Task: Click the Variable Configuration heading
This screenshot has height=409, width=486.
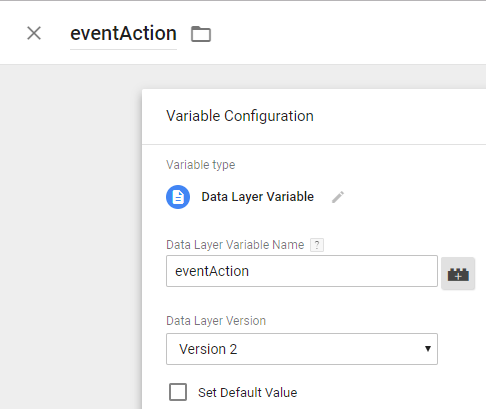Action: click(240, 116)
